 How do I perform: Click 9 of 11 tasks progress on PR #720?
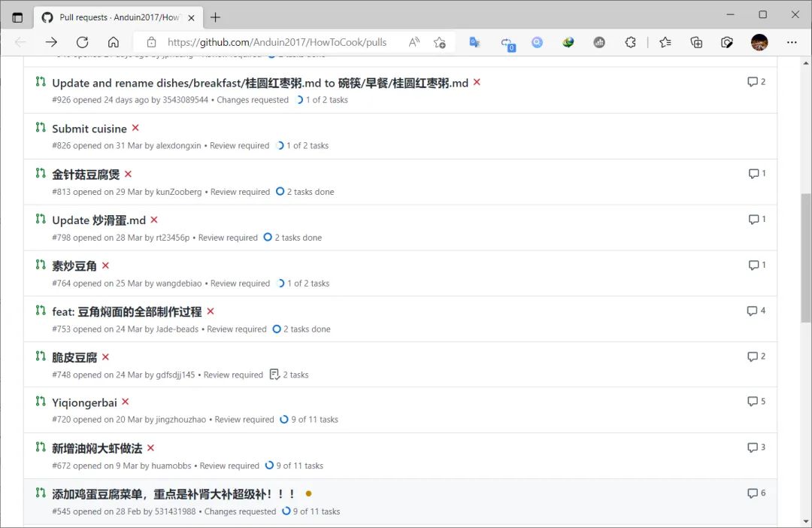click(x=309, y=420)
